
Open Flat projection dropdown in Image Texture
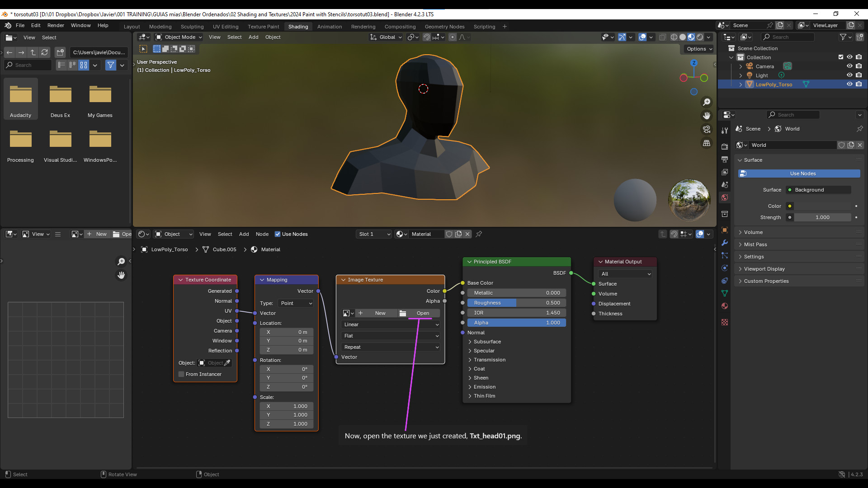coord(391,336)
